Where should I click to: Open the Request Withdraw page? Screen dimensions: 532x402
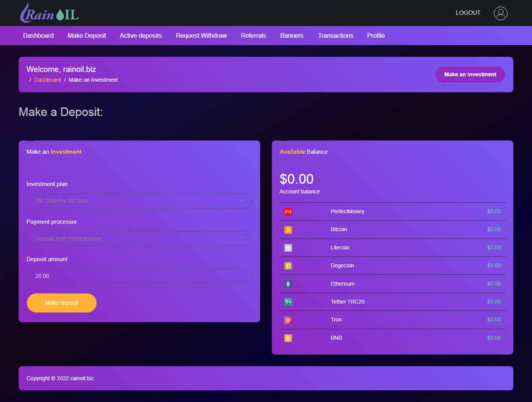point(201,35)
